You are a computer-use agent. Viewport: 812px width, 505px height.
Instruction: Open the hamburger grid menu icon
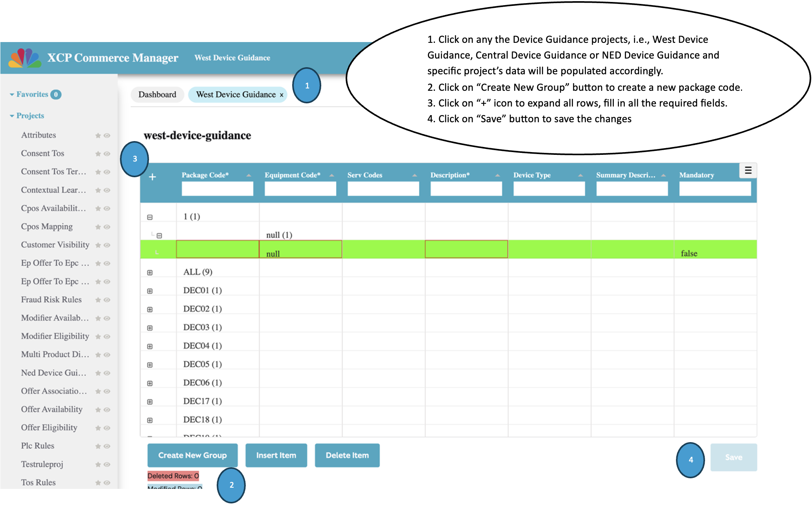click(748, 171)
